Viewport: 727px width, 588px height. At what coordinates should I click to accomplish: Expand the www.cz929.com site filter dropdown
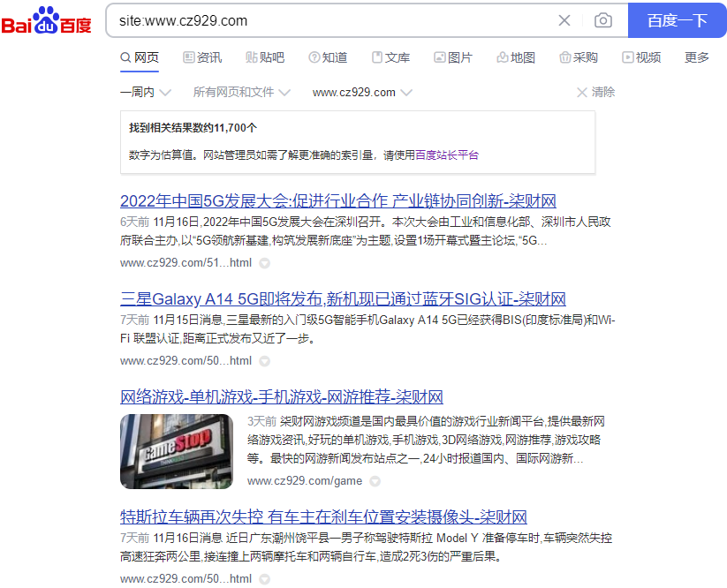[x=362, y=92]
